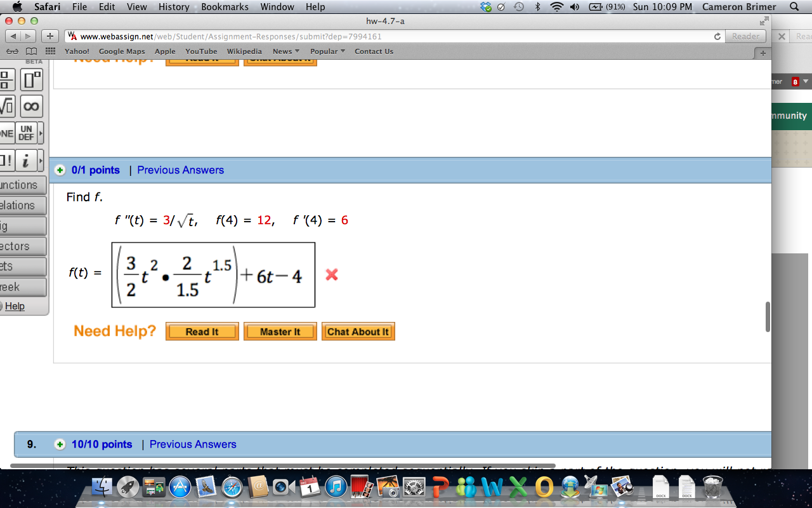Open a new tab in Safari
This screenshot has width=812, height=508.
[49, 36]
